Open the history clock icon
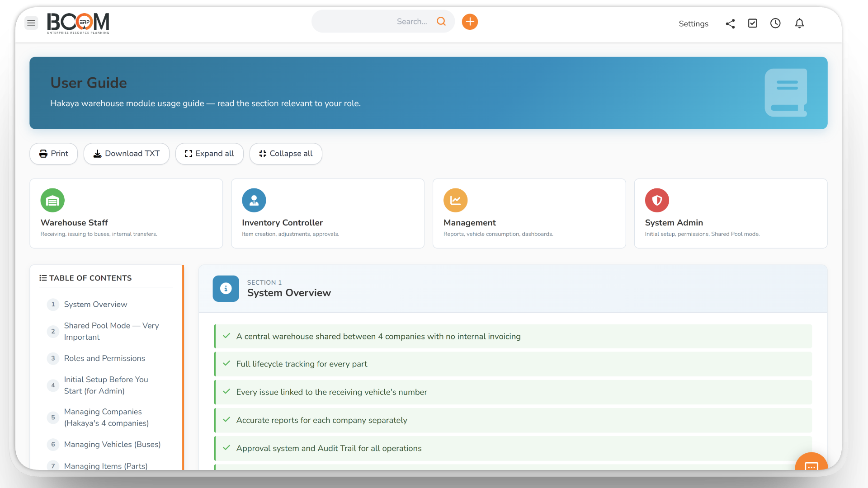 coord(775,23)
